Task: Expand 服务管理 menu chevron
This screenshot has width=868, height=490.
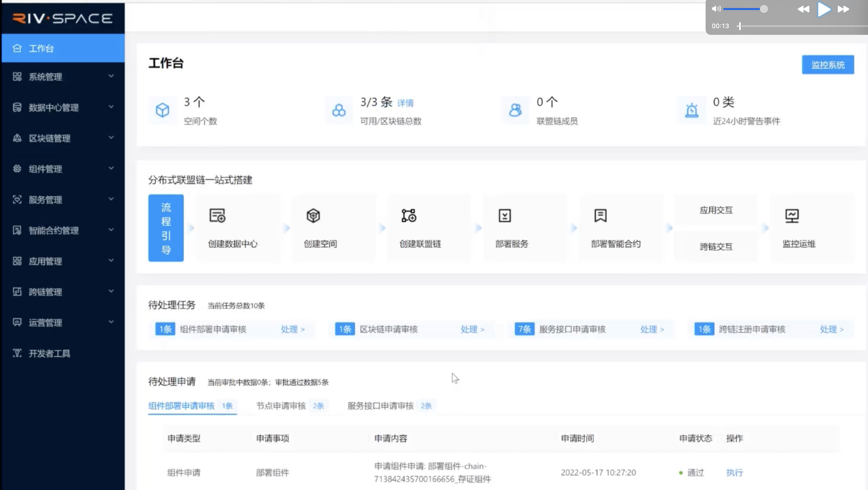Action: coord(111,199)
